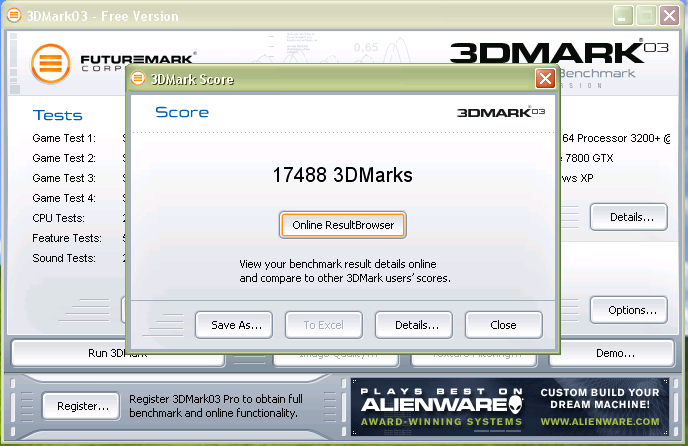The height and width of the screenshot is (446, 688).
Task: Click the Score heading in dialog
Action: tap(182, 112)
